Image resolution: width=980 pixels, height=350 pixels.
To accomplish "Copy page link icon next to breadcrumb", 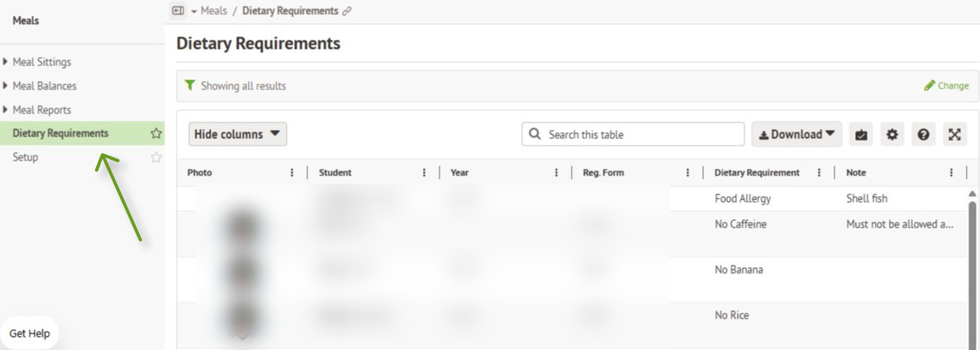I will click(x=347, y=12).
